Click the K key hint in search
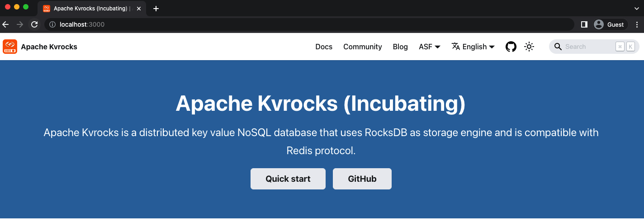644x222 pixels. pyautogui.click(x=630, y=47)
